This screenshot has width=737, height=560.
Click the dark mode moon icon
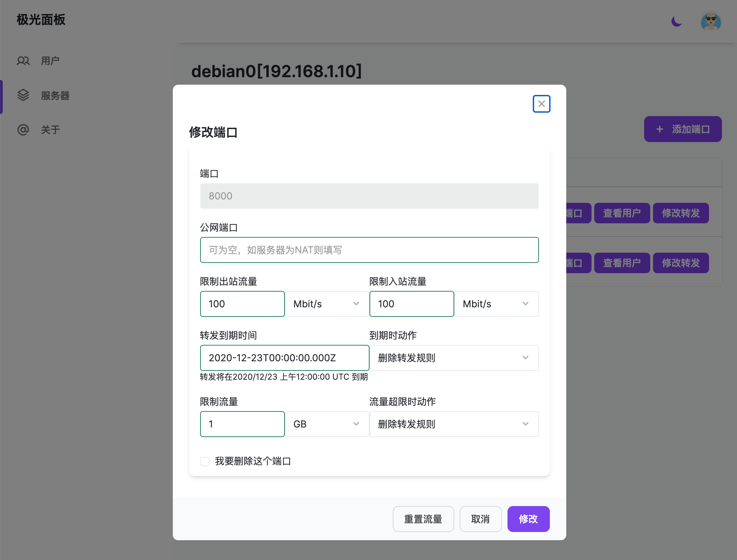pyautogui.click(x=676, y=22)
